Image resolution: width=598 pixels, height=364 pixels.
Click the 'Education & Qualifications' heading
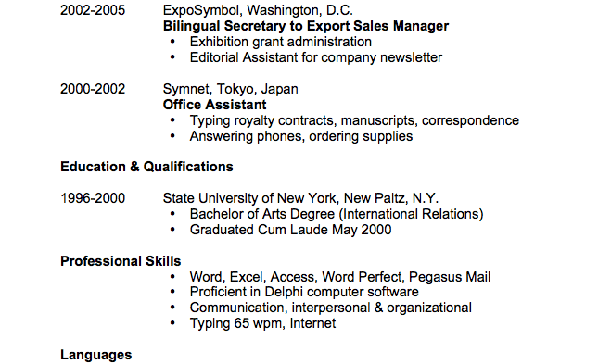tap(146, 167)
